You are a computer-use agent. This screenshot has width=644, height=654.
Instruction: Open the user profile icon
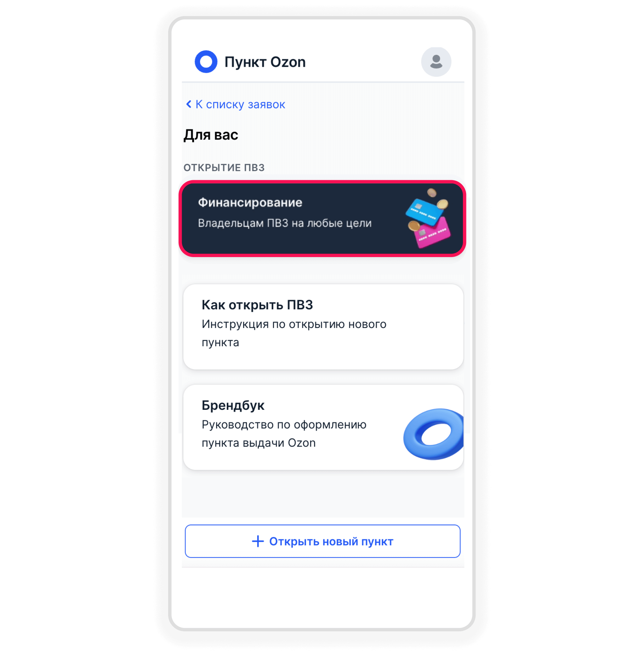coord(438,61)
